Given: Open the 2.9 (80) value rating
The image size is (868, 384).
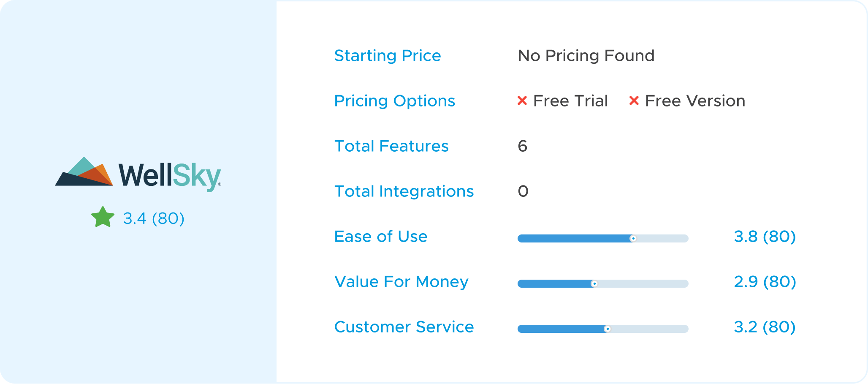Looking at the screenshot, I should pos(765,282).
